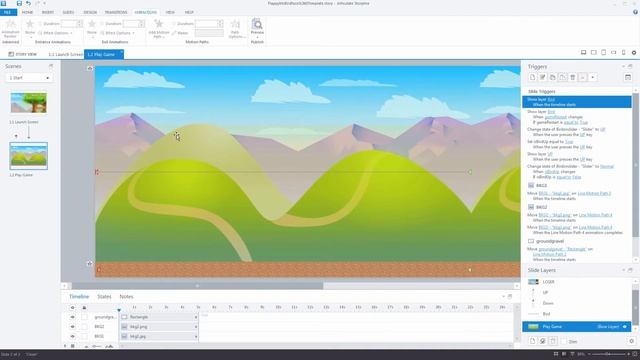Collapse the Timeline panel arrow
Screen dimensions: 640x360
coord(503,296)
